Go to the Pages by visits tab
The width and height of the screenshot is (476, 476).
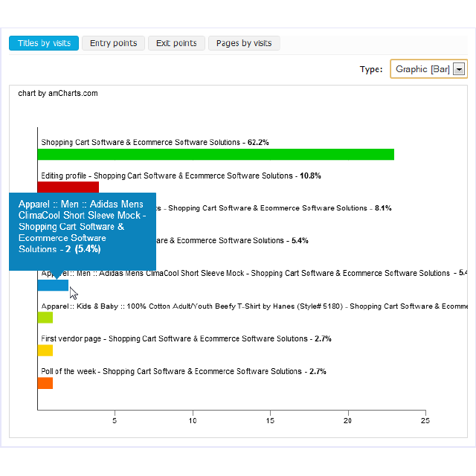[x=244, y=43]
